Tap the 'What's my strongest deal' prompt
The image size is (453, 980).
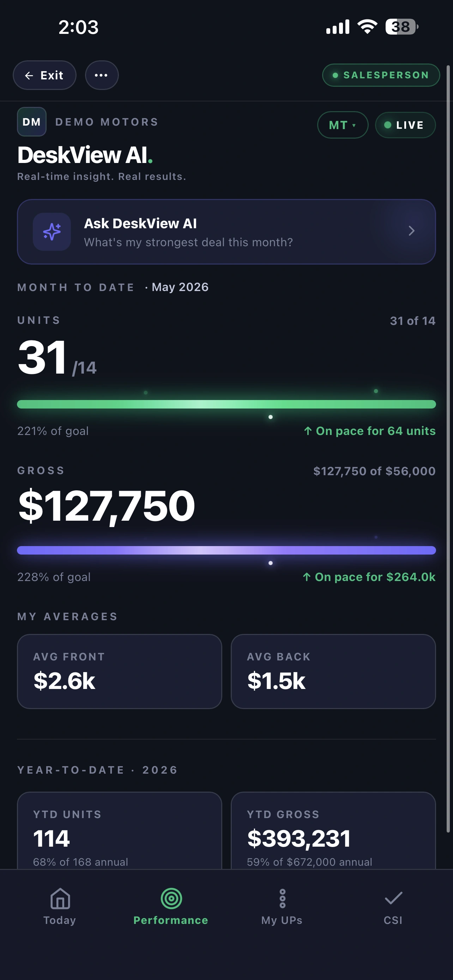pos(188,242)
